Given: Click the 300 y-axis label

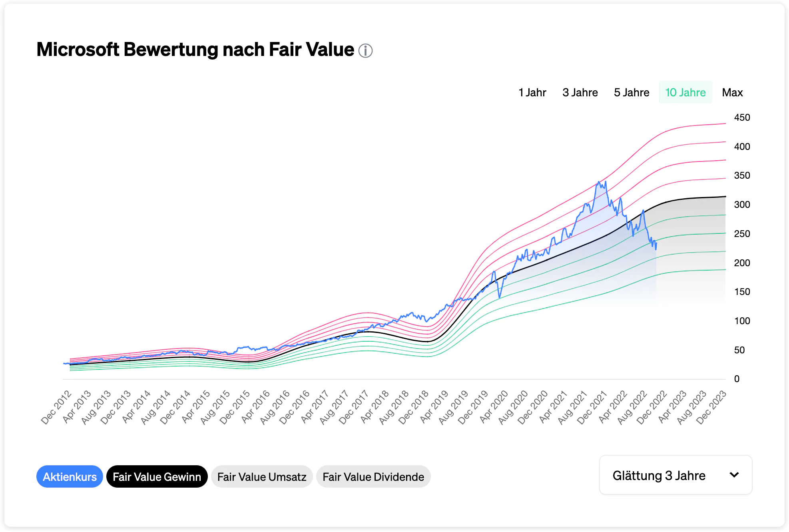Looking at the screenshot, I should pyautogui.click(x=742, y=205).
